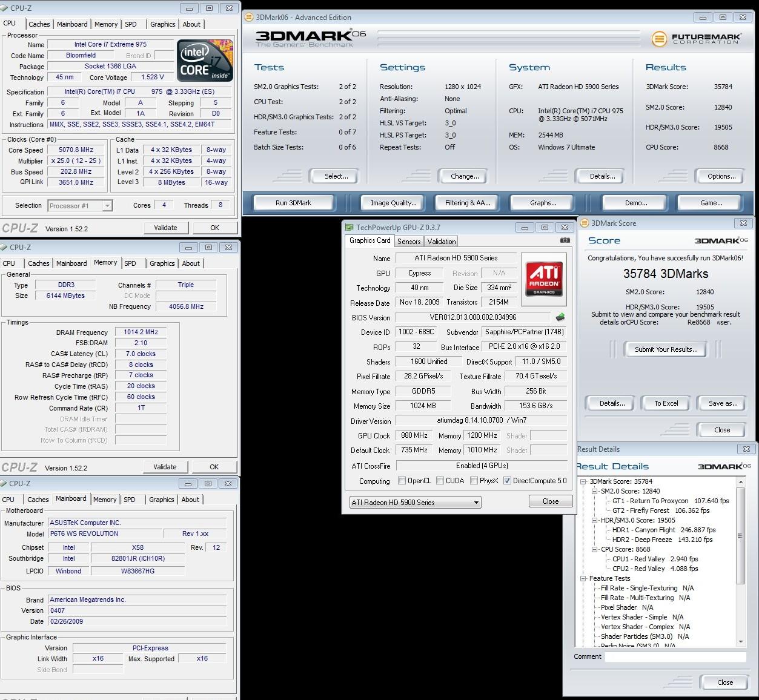Screen dimensions: 759x700
Task: Click the ATI Radeon logo in GPU-Z
Action: 543,279
